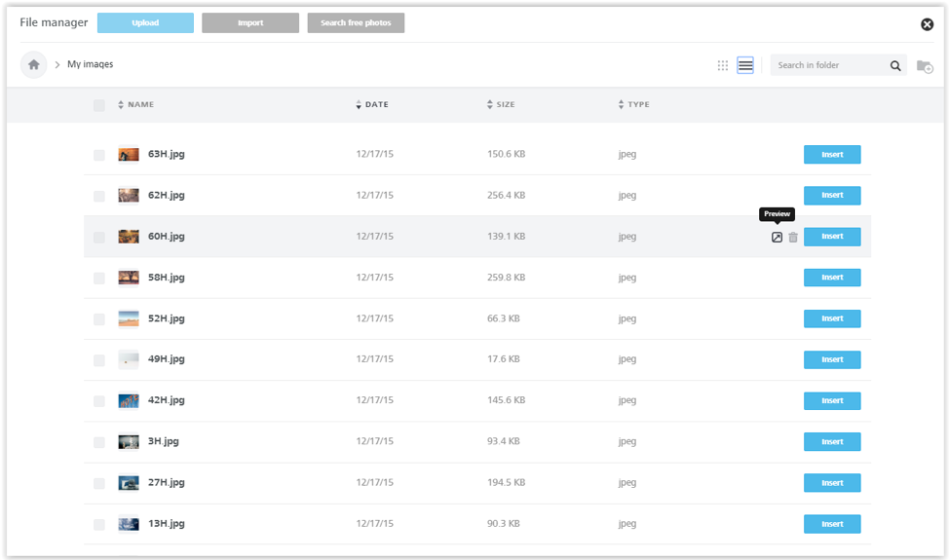Image resolution: width=949 pixels, height=560 pixels.
Task: Create a new folder
Action: point(925,66)
